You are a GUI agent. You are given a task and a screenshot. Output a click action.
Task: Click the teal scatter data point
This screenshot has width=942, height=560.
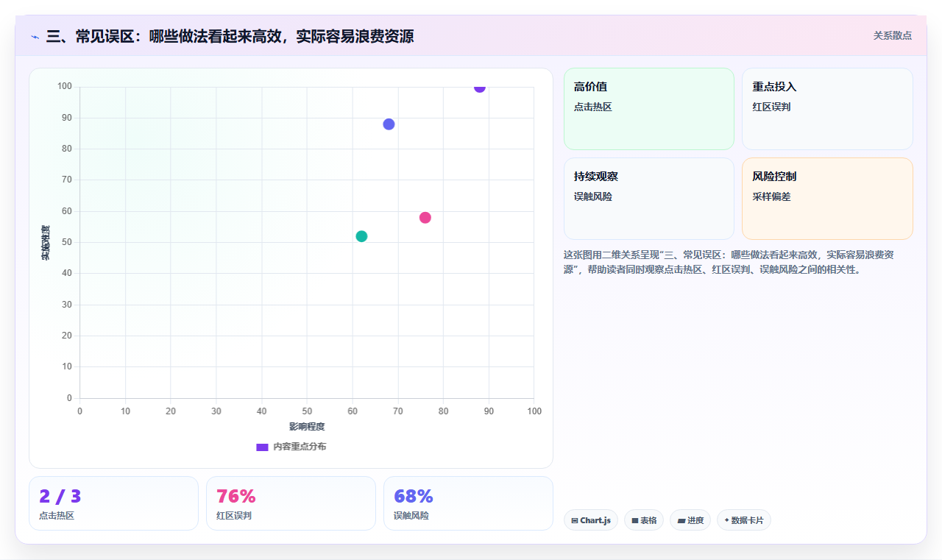361,236
